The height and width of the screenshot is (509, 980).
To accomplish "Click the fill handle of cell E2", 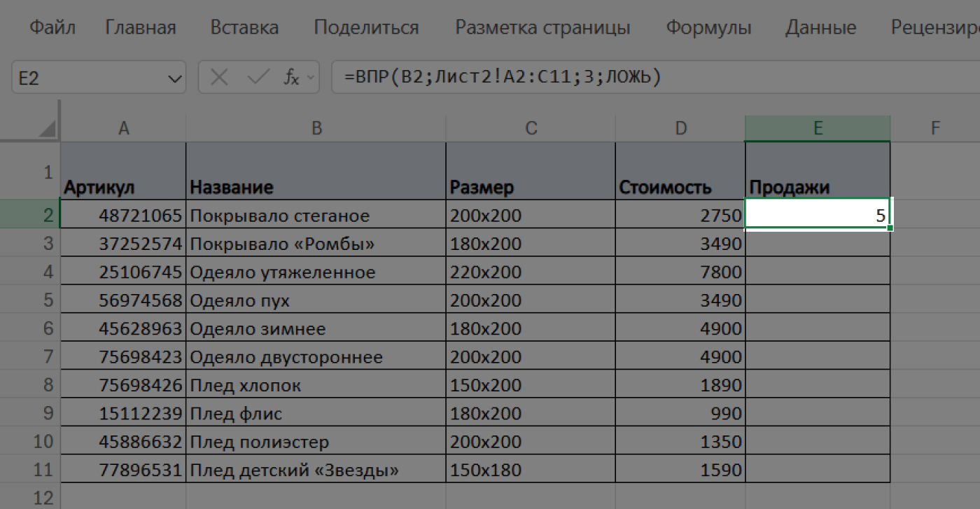I will click(x=890, y=228).
